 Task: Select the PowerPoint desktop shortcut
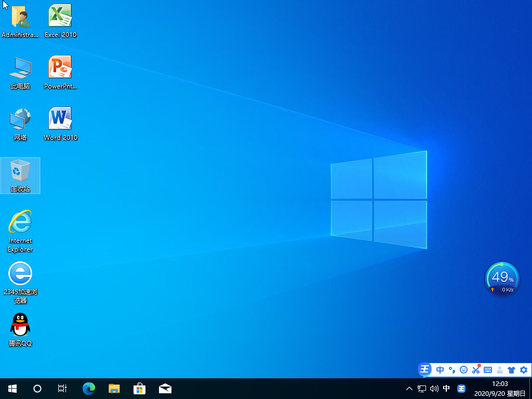pos(60,72)
